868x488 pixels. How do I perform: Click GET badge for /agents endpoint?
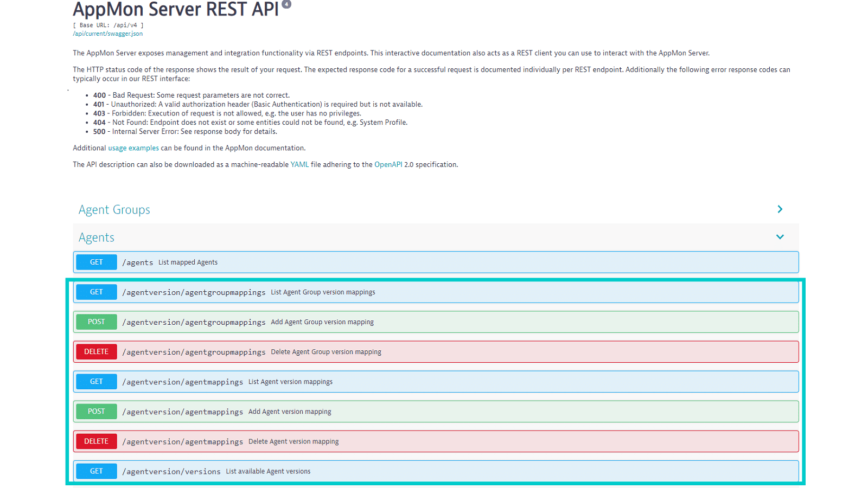pos(97,262)
